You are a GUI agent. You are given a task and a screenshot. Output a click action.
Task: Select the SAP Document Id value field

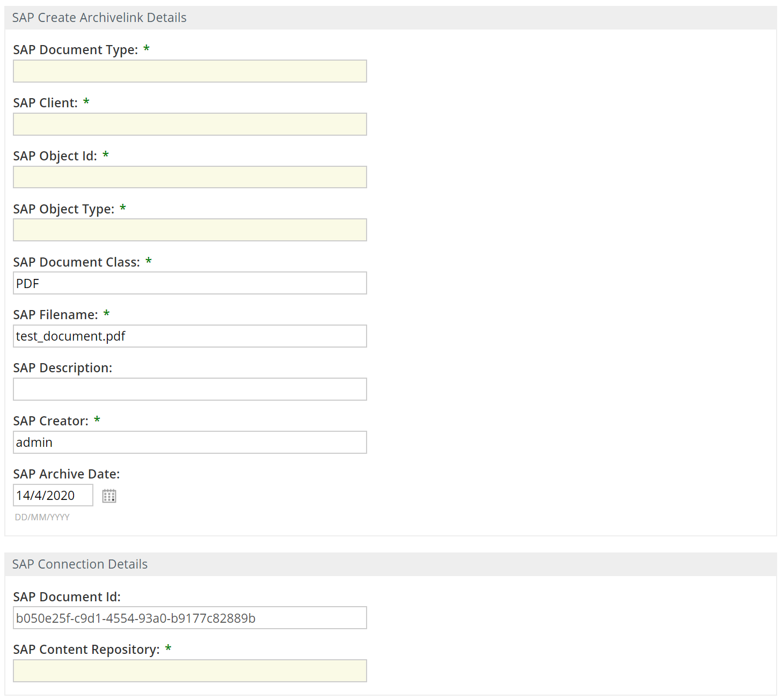pos(189,617)
